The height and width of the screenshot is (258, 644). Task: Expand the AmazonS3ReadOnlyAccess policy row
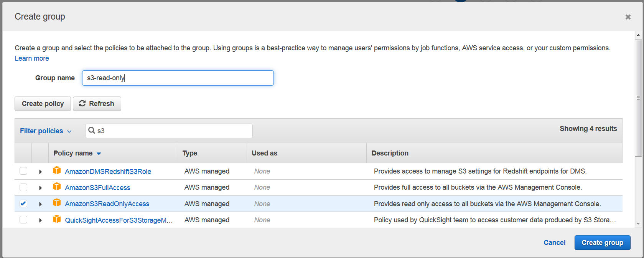pyautogui.click(x=40, y=204)
